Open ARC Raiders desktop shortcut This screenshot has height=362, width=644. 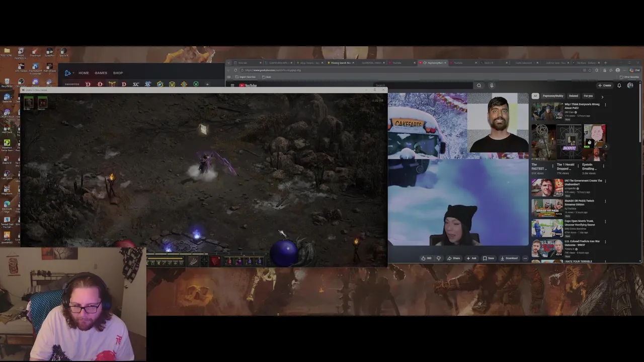(x=21, y=67)
